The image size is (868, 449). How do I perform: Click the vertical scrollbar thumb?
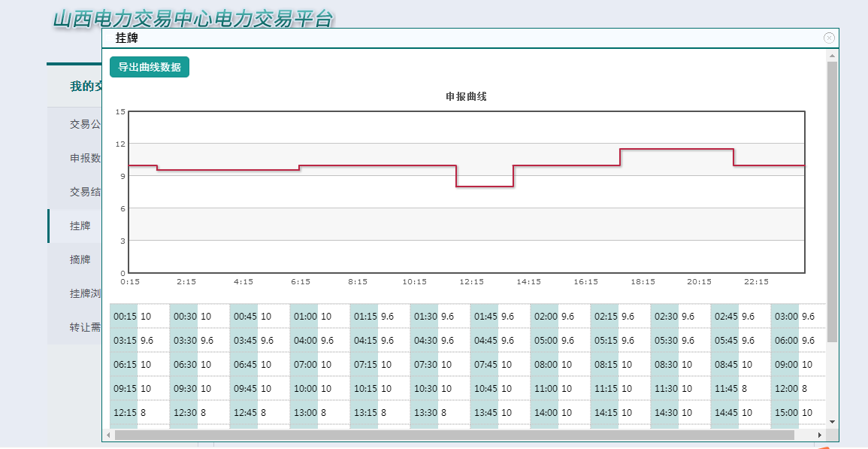(x=832, y=202)
